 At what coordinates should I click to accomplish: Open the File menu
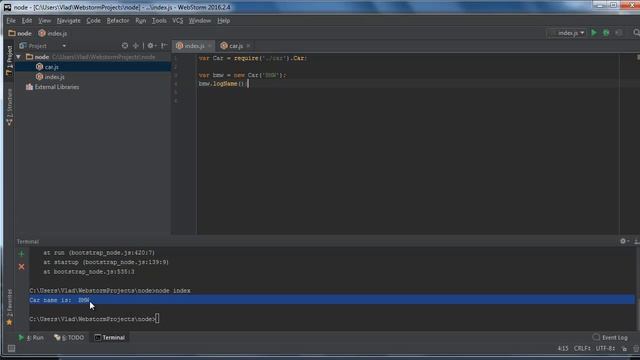[11, 20]
